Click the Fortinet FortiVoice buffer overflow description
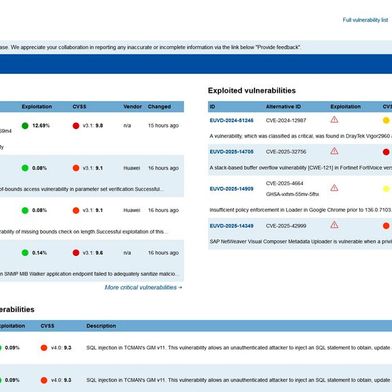Screen dimensions: 392x392 [x=301, y=168]
